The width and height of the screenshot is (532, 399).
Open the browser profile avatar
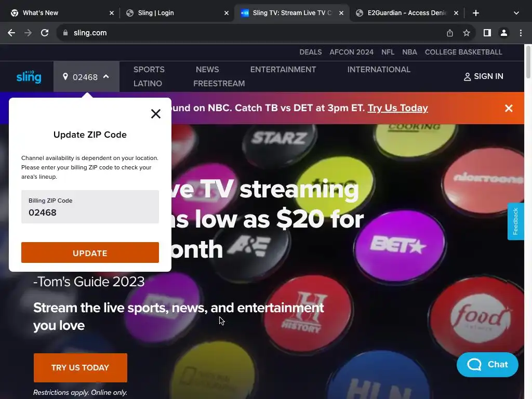pyautogui.click(x=504, y=33)
